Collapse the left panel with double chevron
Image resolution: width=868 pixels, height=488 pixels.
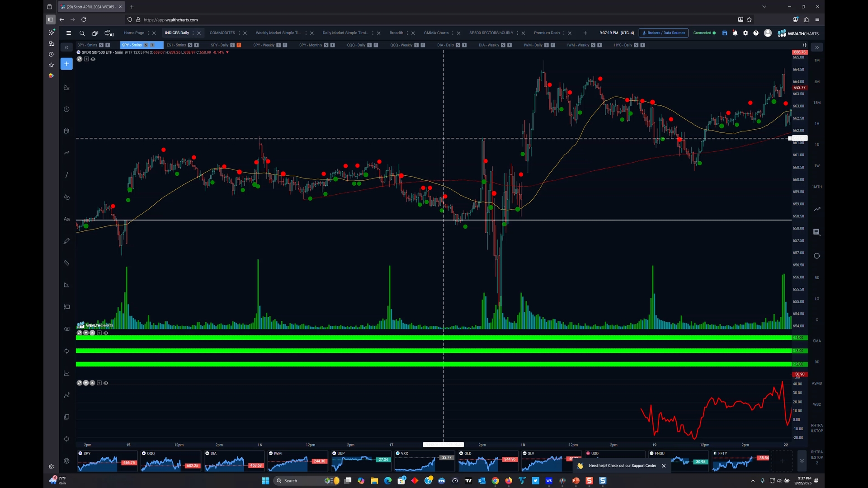pyautogui.click(x=66, y=47)
